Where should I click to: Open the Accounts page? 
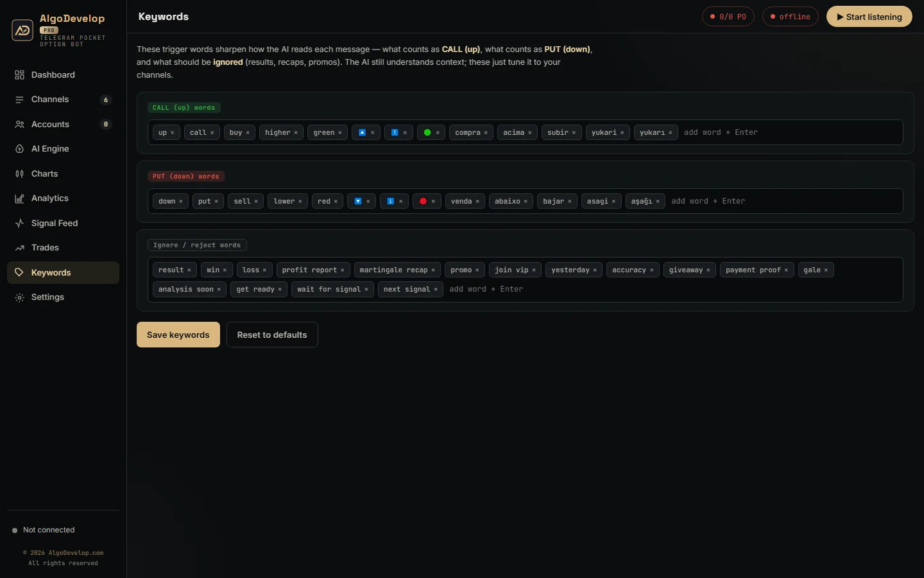click(63, 125)
